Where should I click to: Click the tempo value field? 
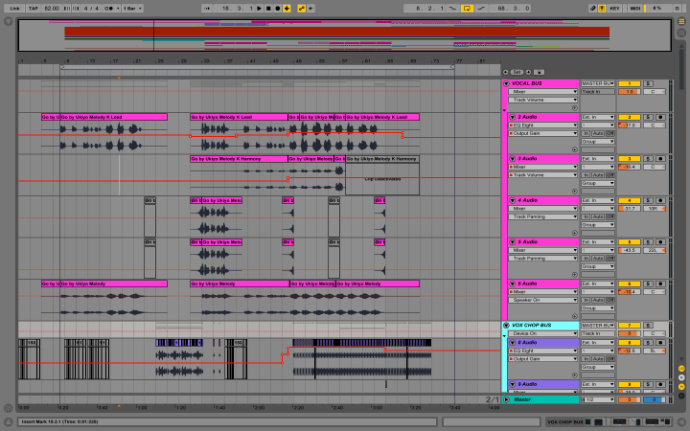48,7
